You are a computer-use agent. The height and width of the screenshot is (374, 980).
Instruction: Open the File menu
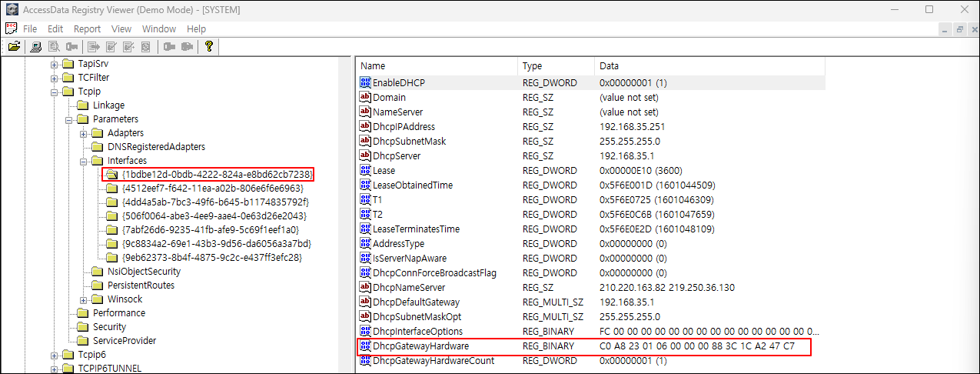coord(30,28)
